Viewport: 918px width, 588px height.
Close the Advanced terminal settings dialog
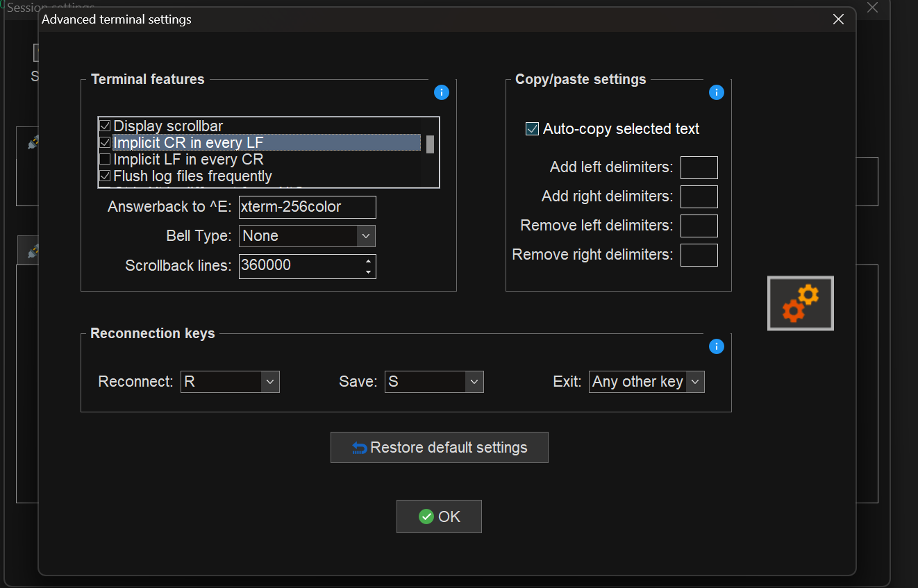[x=838, y=19]
